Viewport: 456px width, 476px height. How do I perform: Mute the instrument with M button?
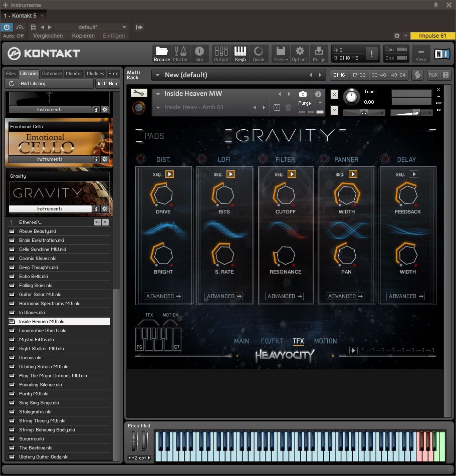(334, 111)
